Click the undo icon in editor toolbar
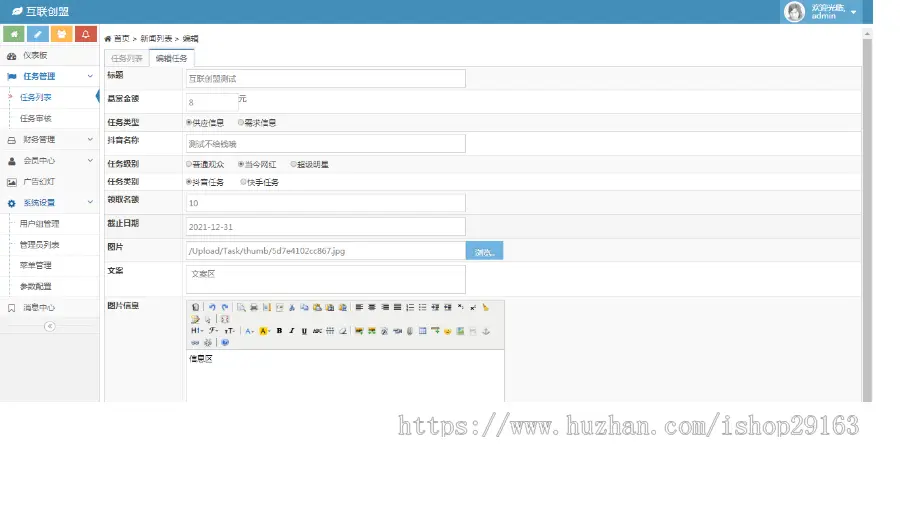 (212, 308)
